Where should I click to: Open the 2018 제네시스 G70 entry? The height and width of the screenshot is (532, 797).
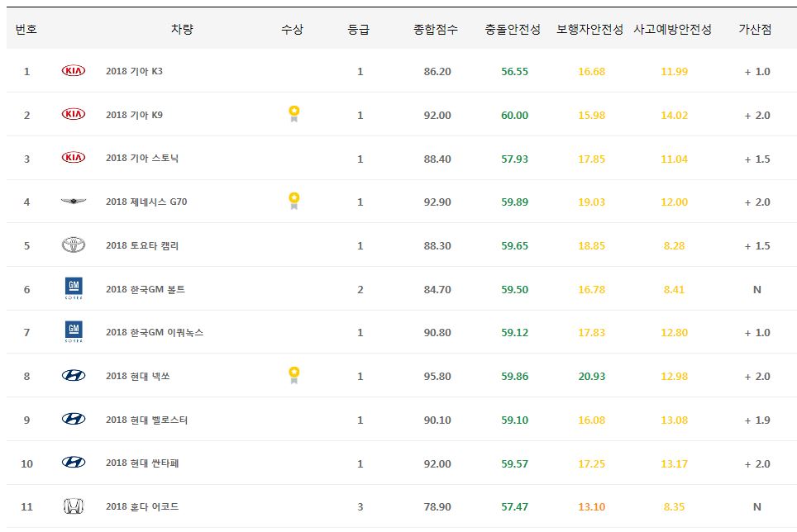146,202
